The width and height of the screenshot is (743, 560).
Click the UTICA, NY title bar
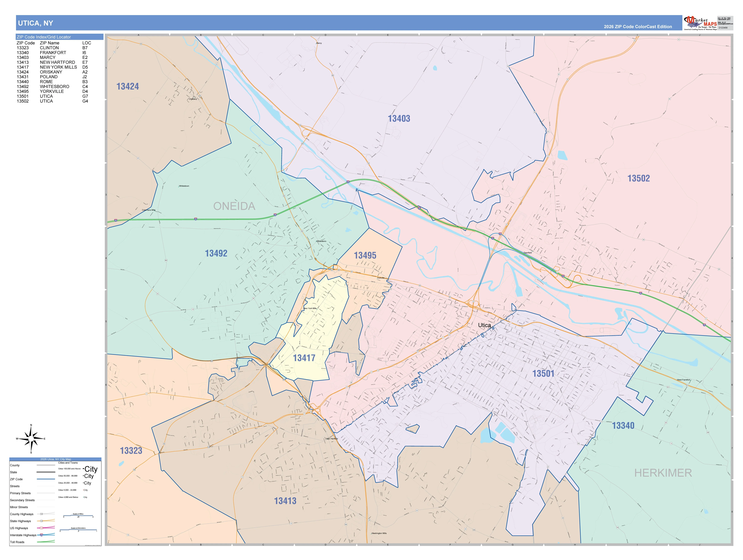pos(349,23)
